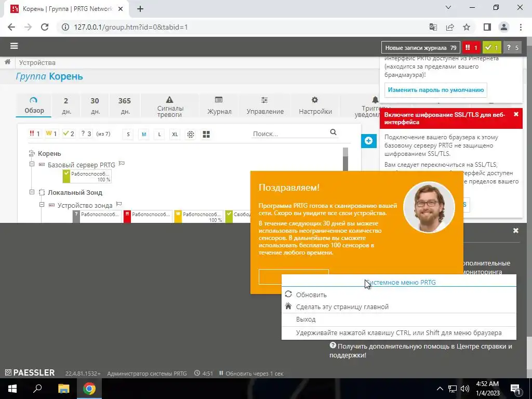Open Windows Start menu
Image resolution: width=532 pixels, height=399 pixels.
point(12,389)
